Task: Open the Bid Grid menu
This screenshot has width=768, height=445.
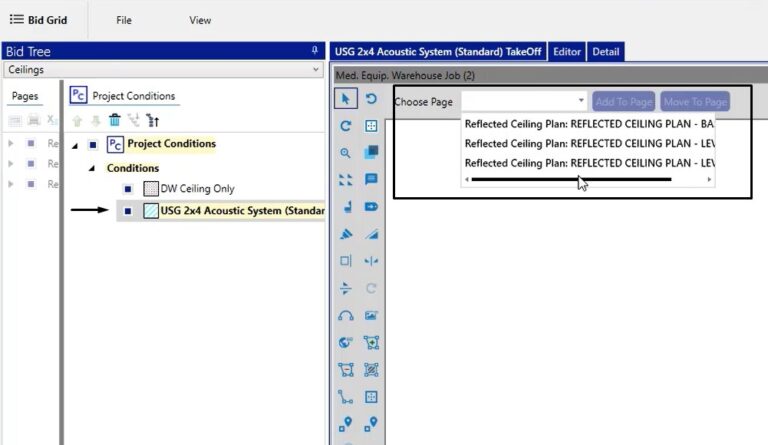Action: [x=38, y=20]
